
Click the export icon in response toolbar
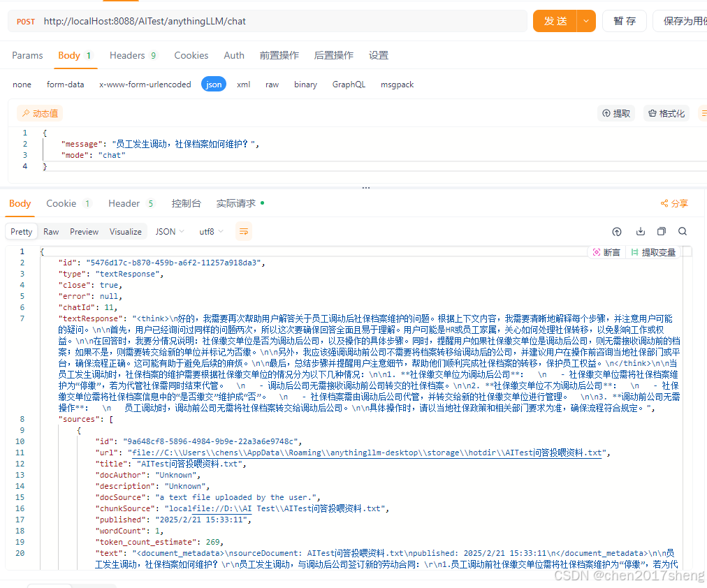pyautogui.click(x=617, y=231)
